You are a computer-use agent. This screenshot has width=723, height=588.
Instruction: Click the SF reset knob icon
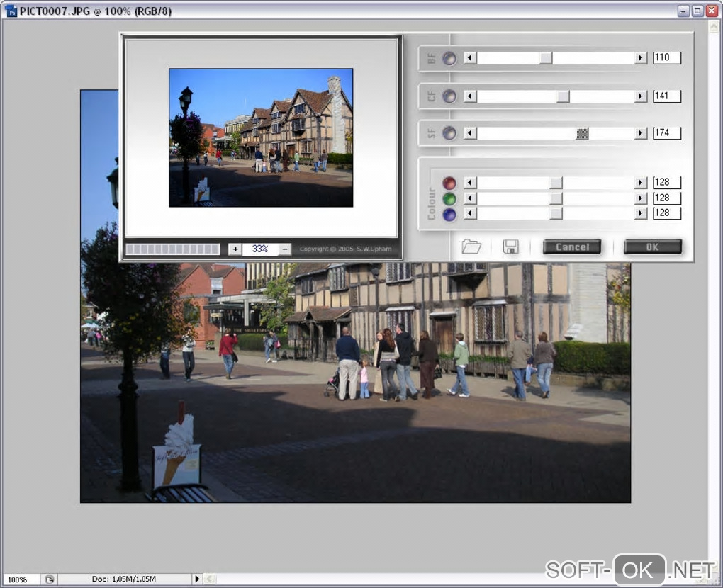pyautogui.click(x=449, y=133)
